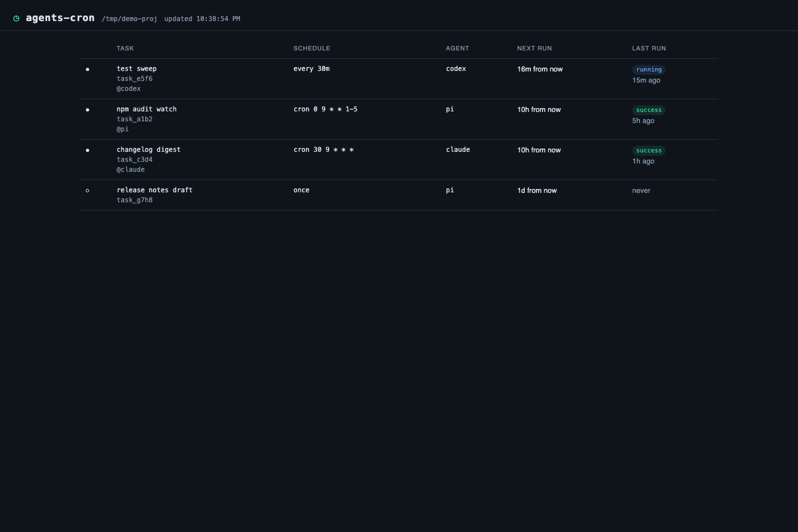This screenshot has height=532, width=798.
Task: Click the cron 30 9 * * * schedule
Action: [324, 150]
